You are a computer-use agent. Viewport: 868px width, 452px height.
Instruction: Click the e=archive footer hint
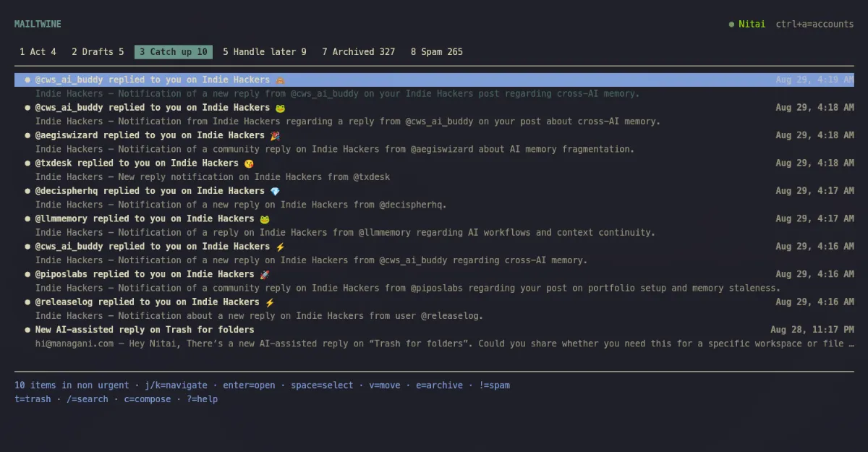[x=439, y=385]
